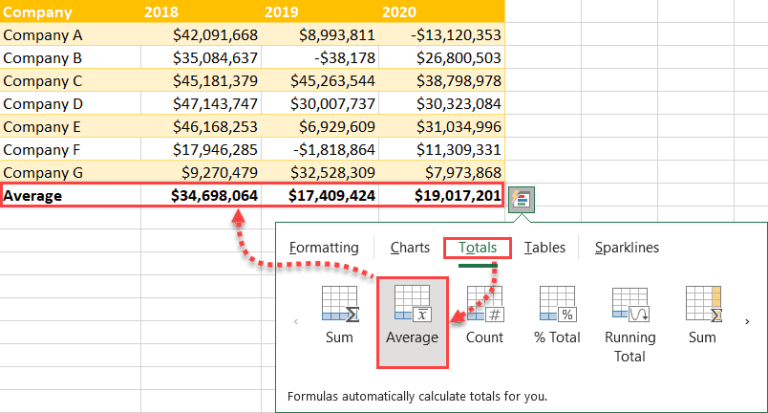The height and width of the screenshot is (413, 768).
Task: Select cell with -$1,818,864
Action: (320, 149)
